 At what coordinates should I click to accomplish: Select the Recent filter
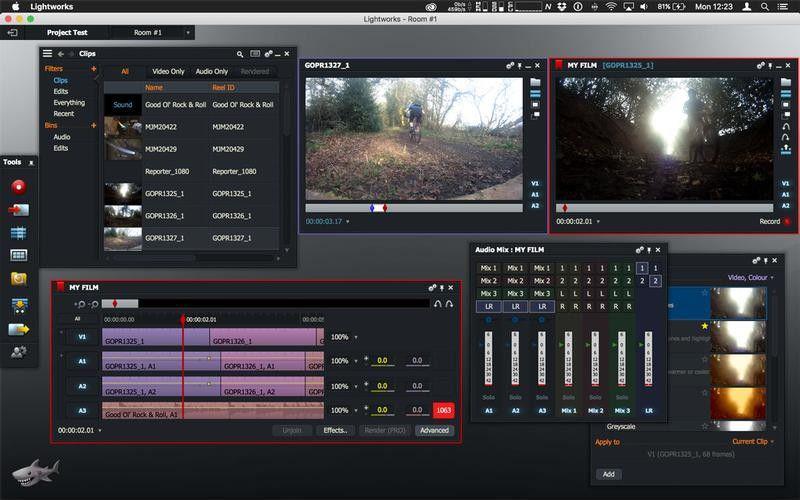(64, 114)
